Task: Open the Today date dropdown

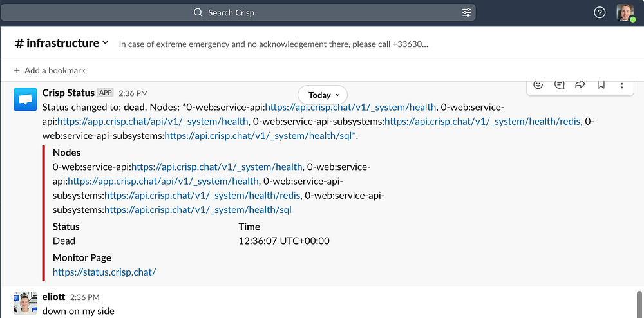Action: [323, 95]
